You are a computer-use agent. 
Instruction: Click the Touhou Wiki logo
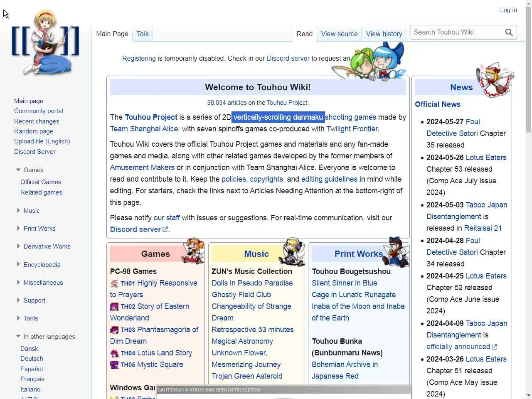(46, 42)
